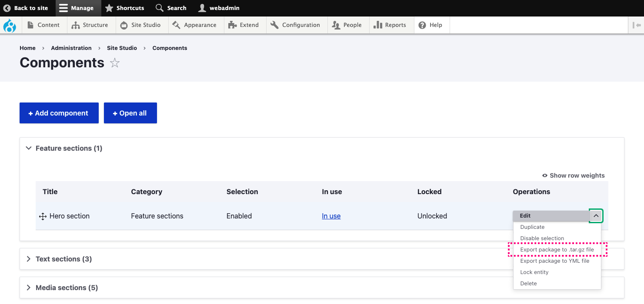This screenshot has width=644, height=304.
Task: Click the Back to site arrow icon
Action: click(x=7, y=8)
